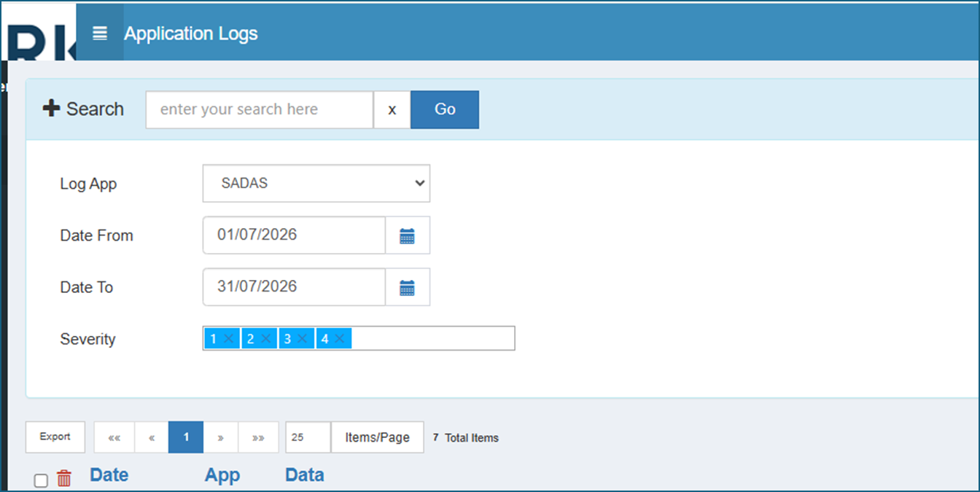Open the hamburger menu icon
Image resolution: width=980 pixels, height=492 pixels.
click(100, 34)
